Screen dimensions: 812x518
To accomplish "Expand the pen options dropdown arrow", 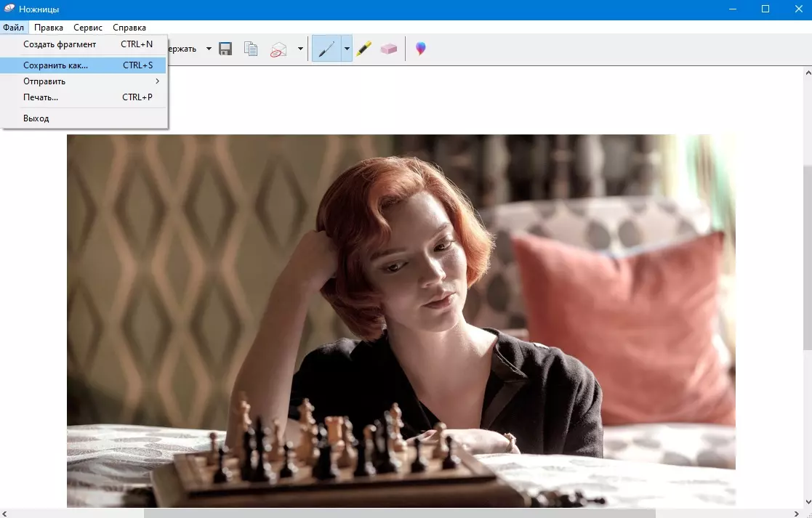I will pos(347,49).
